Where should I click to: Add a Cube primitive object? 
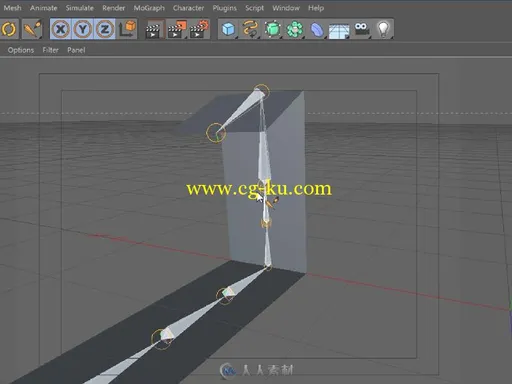tap(228, 29)
